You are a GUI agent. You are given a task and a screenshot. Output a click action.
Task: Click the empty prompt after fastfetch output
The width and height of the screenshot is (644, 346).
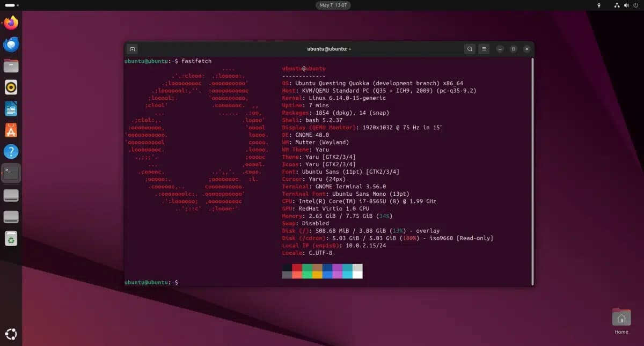click(x=152, y=282)
